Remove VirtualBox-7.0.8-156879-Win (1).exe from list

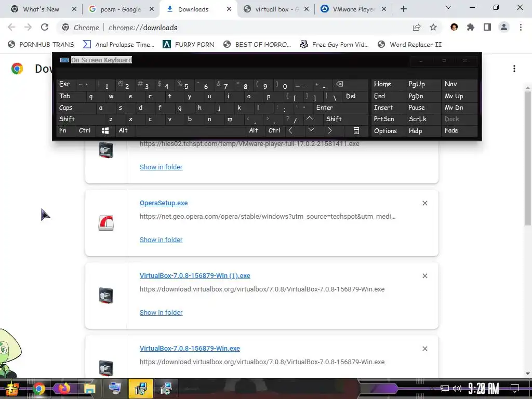point(425,276)
